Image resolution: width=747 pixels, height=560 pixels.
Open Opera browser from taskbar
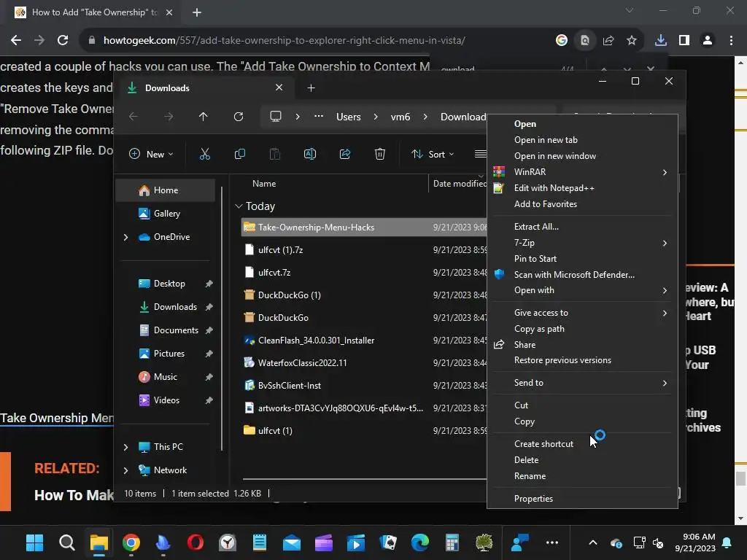click(196, 542)
